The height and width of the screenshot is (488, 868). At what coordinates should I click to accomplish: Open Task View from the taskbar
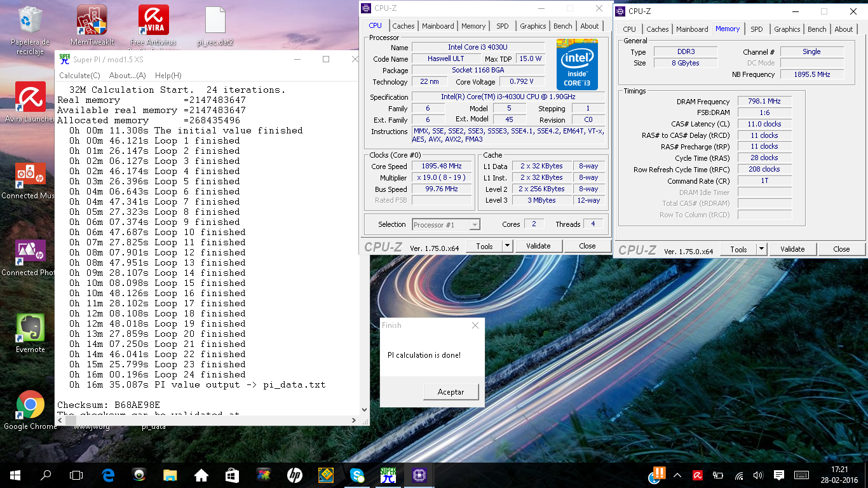76,475
